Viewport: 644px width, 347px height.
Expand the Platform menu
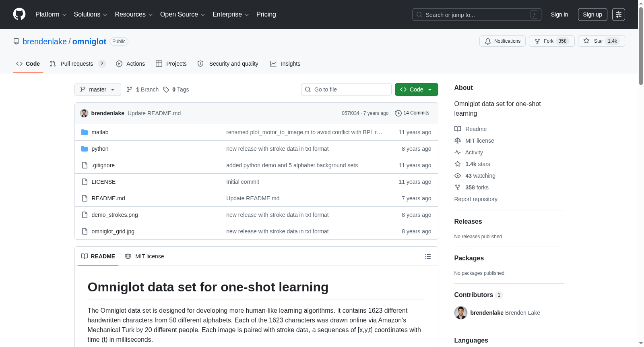(51, 15)
